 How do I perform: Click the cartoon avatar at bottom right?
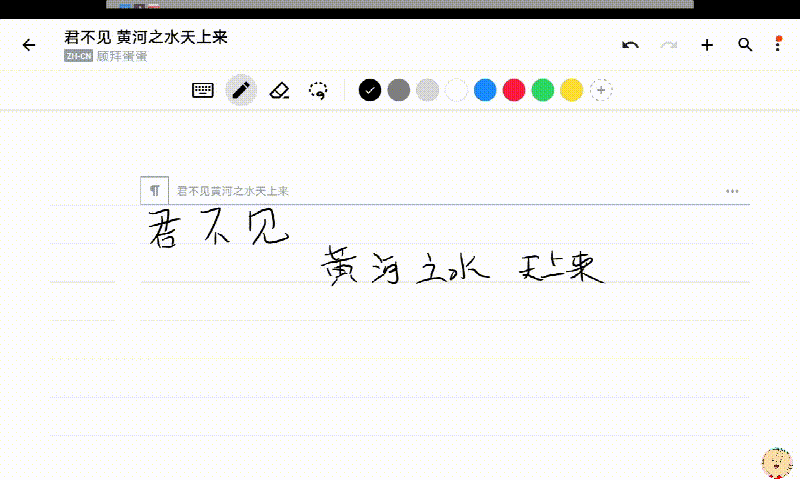point(777,463)
